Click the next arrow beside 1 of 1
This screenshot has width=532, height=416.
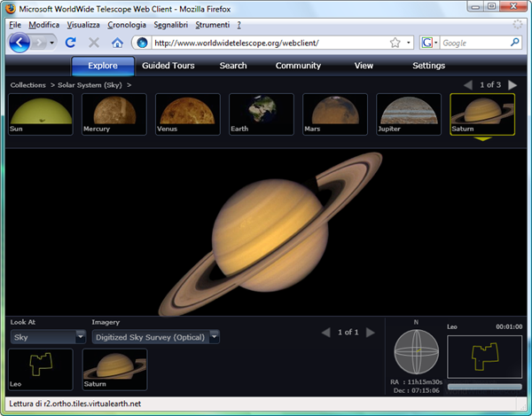pyautogui.click(x=371, y=332)
